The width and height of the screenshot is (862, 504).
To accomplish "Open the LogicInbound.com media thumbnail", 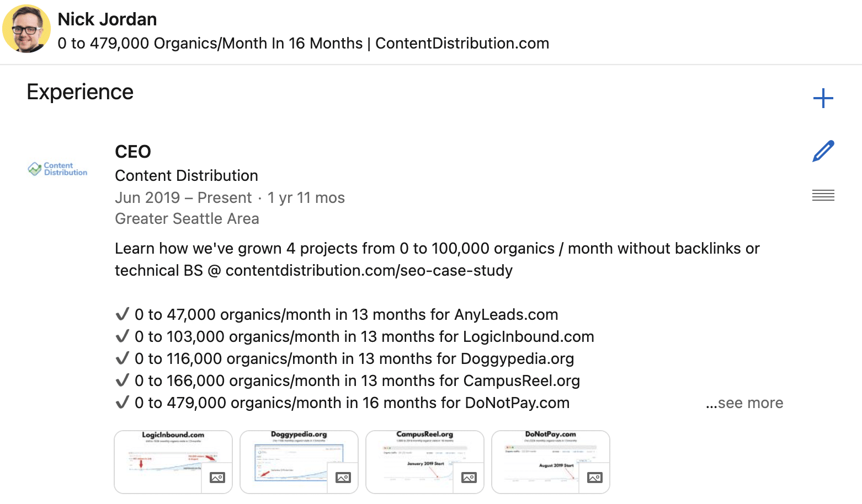I will tap(173, 462).
